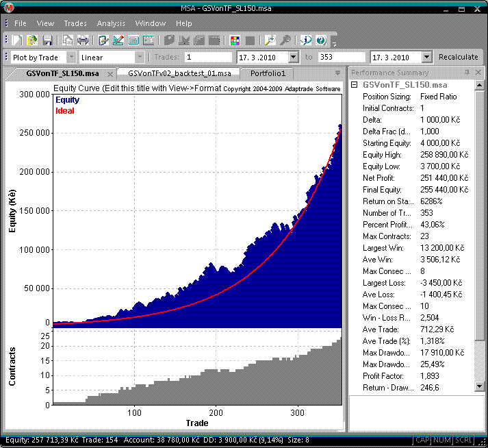The width and height of the screenshot is (488, 448).
Task: Click the starting trade number field
Action: 208,58
